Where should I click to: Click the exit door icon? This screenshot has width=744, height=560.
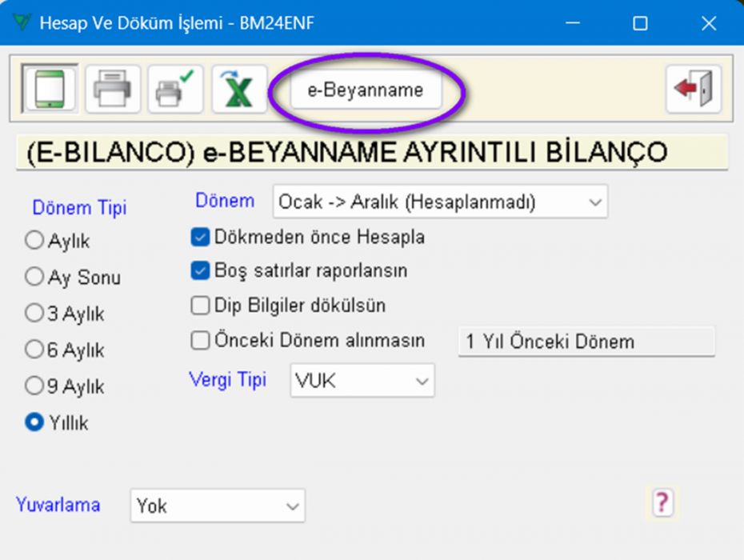click(694, 89)
